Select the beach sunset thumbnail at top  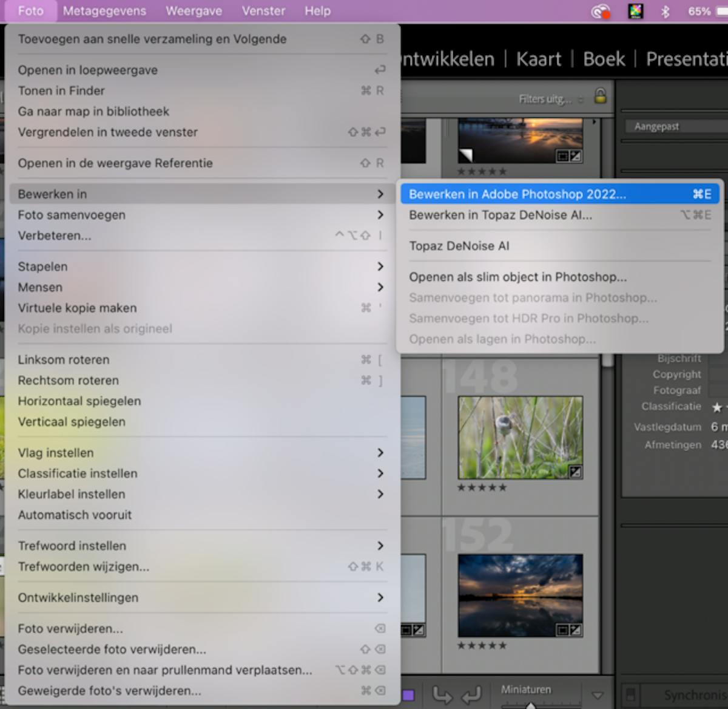520,140
